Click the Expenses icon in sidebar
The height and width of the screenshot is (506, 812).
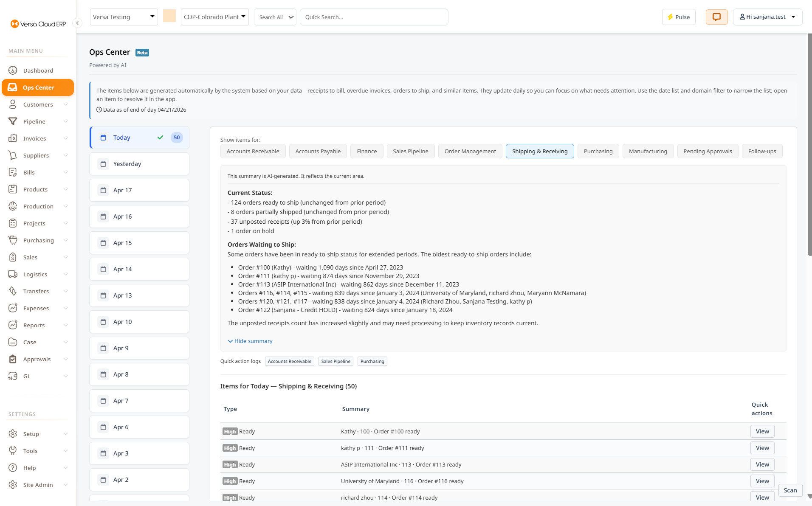pyautogui.click(x=13, y=308)
